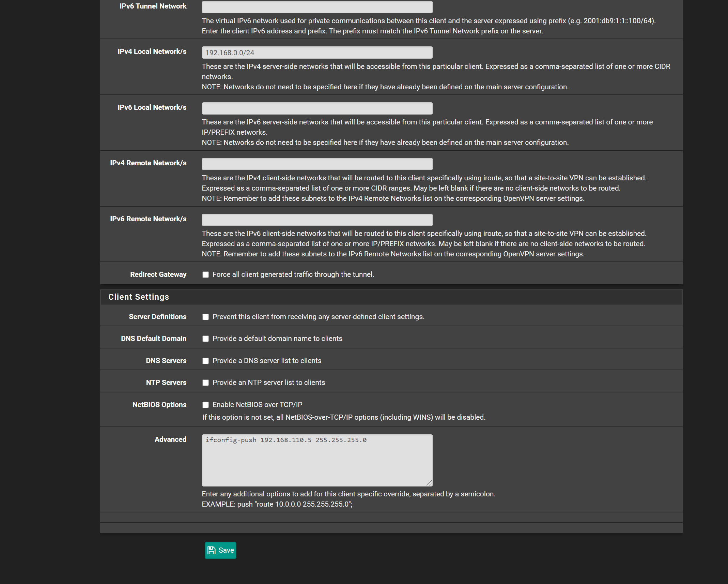Click the 'DNS Default Domain' label
Viewport: 728px width, 584px height.
click(154, 339)
